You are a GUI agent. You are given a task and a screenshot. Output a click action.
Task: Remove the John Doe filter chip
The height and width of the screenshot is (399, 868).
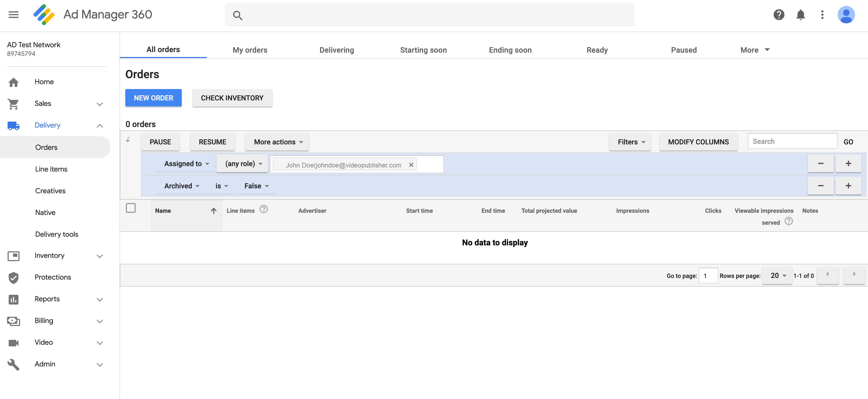(x=411, y=165)
